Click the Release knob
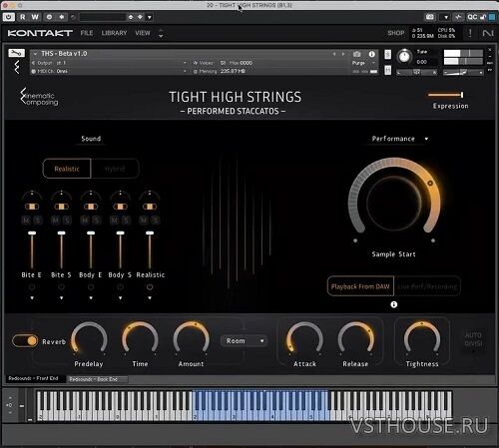This screenshot has height=448, width=499. pos(355,338)
